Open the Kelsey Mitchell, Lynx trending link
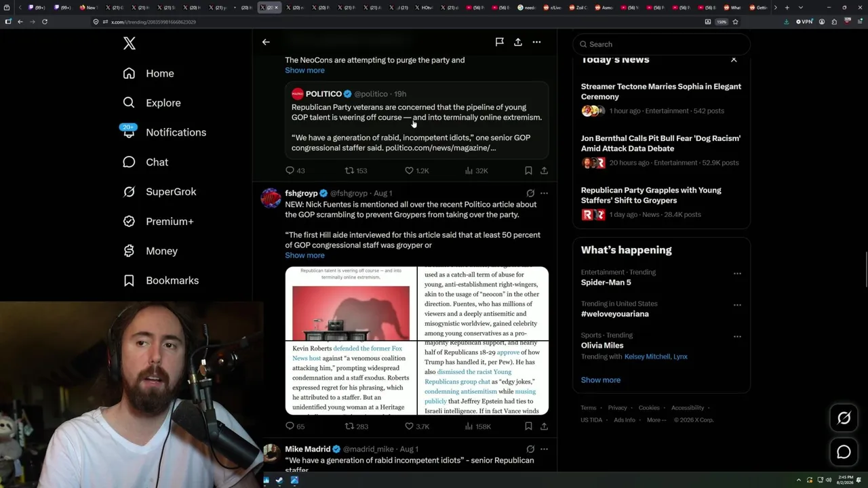Viewport: 868px width, 488px height. (656, 357)
